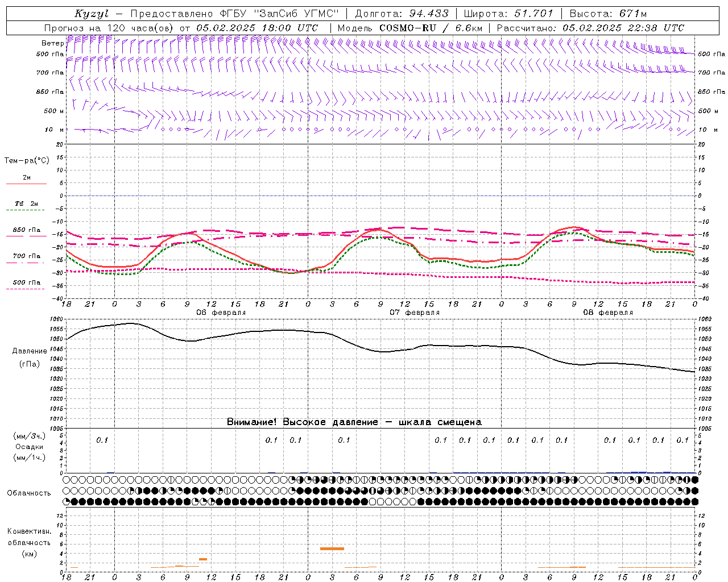This screenshot has height=582, width=728.
Task: Click the thick orange convective bar near 5 km
Action: click(332, 548)
